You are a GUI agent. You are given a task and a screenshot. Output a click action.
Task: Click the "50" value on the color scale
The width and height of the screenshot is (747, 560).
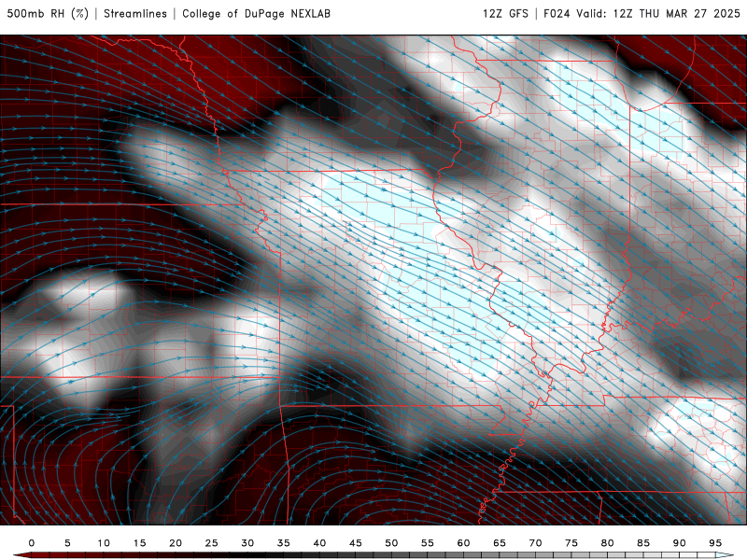(x=391, y=543)
